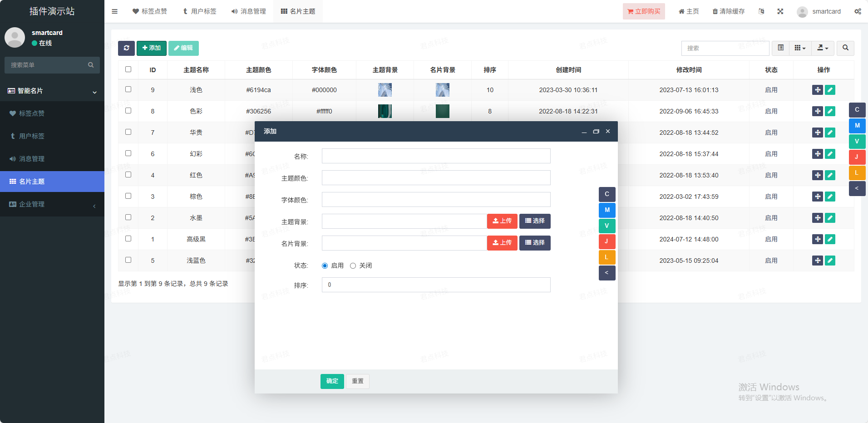Click the pencil edit icon for 浅色 row

pyautogui.click(x=830, y=90)
